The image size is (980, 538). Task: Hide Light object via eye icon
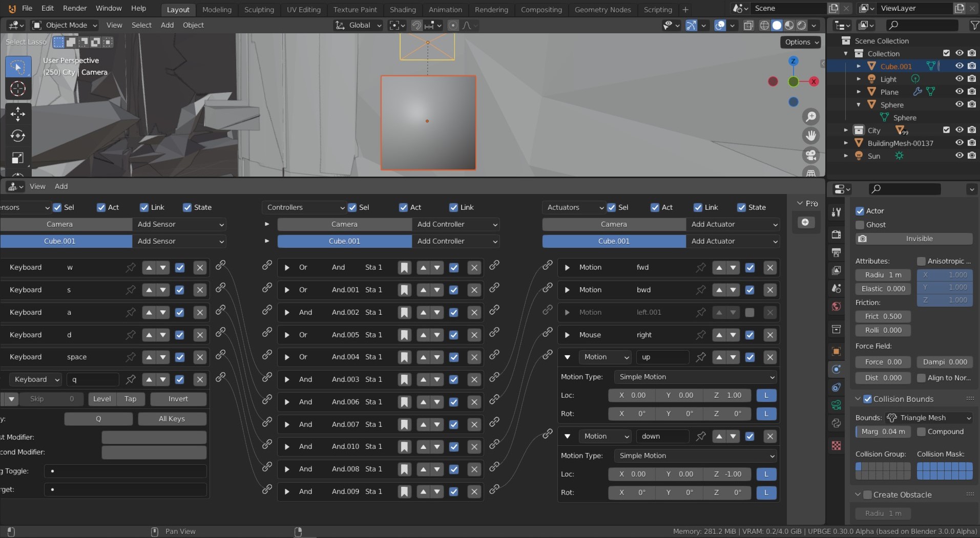[x=960, y=79]
